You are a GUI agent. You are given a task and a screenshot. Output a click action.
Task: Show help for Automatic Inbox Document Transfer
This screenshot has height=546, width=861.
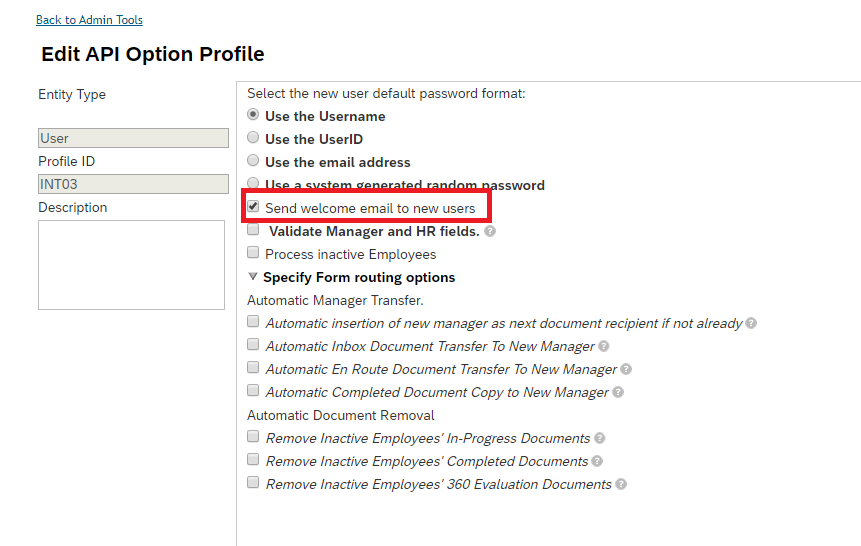(x=603, y=347)
